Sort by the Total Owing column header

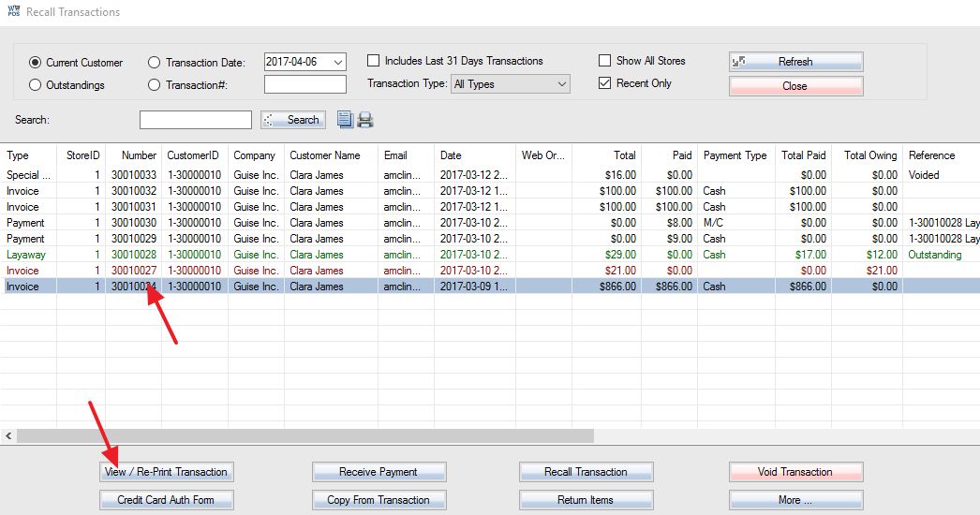point(870,155)
